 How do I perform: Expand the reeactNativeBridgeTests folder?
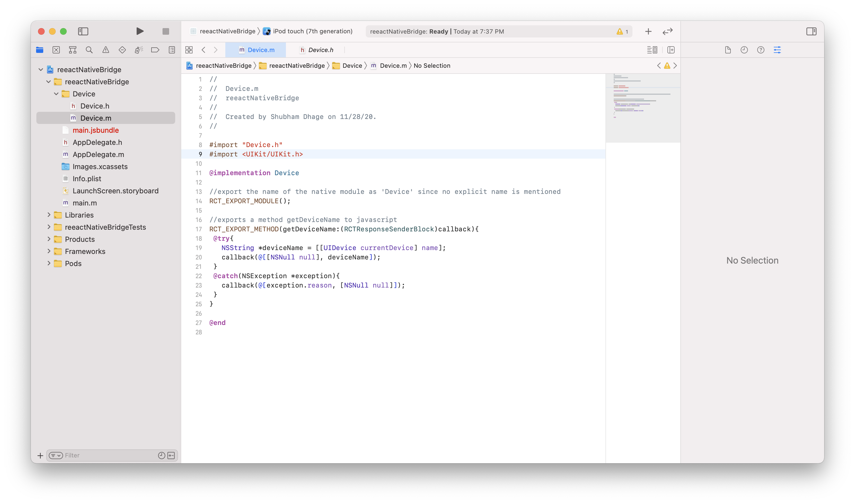point(48,227)
